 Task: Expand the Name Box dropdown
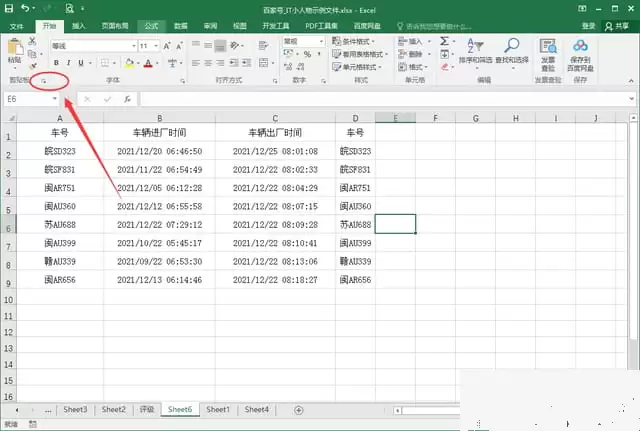pyautogui.click(x=55, y=99)
